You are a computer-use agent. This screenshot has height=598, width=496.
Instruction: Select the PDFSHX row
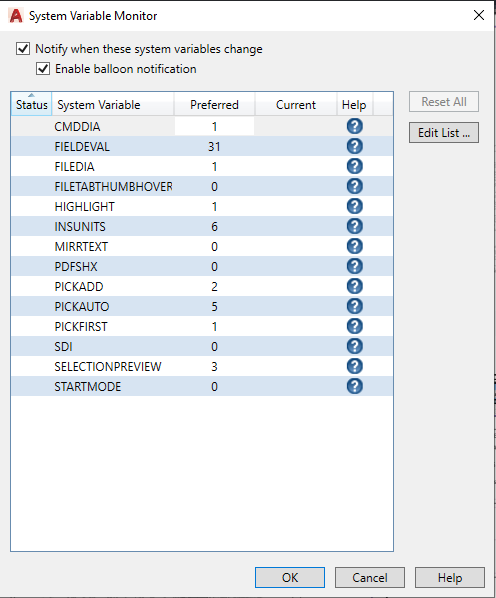point(202,266)
